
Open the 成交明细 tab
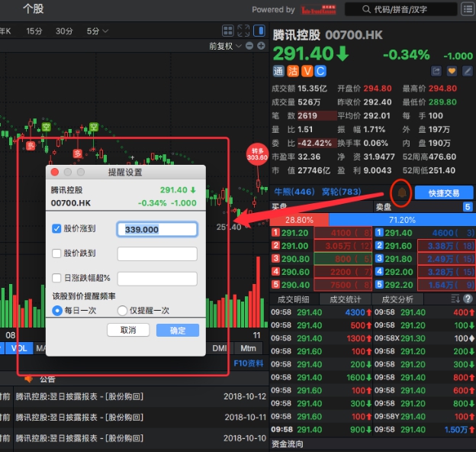293,299
